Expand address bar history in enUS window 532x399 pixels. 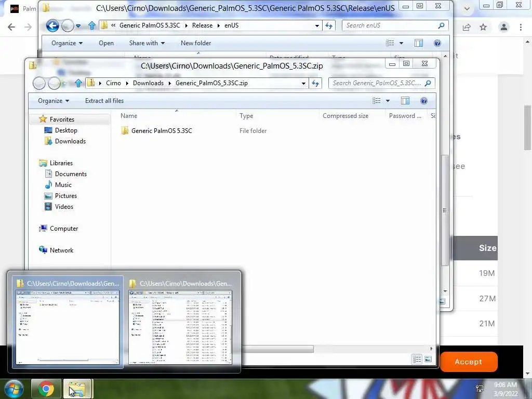click(x=317, y=25)
